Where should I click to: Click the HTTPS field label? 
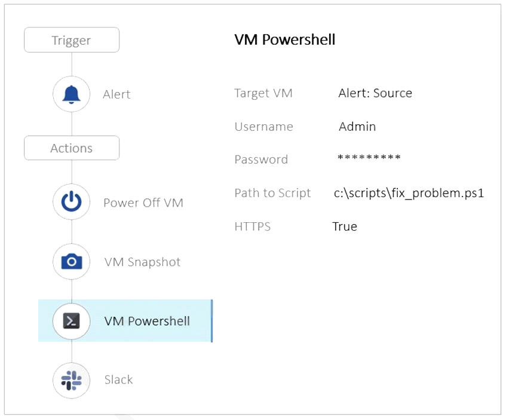[252, 226]
